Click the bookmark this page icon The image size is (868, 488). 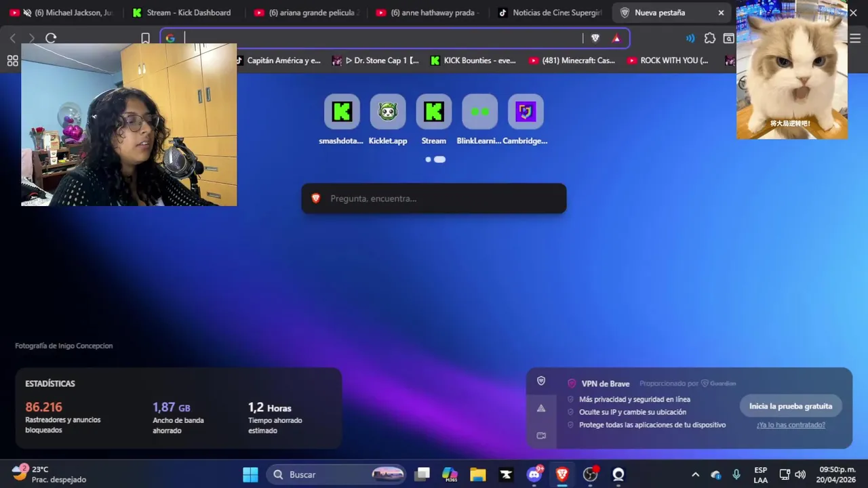(145, 39)
